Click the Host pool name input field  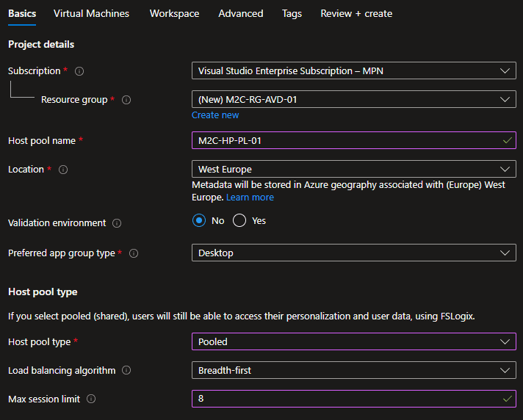[x=345, y=140]
